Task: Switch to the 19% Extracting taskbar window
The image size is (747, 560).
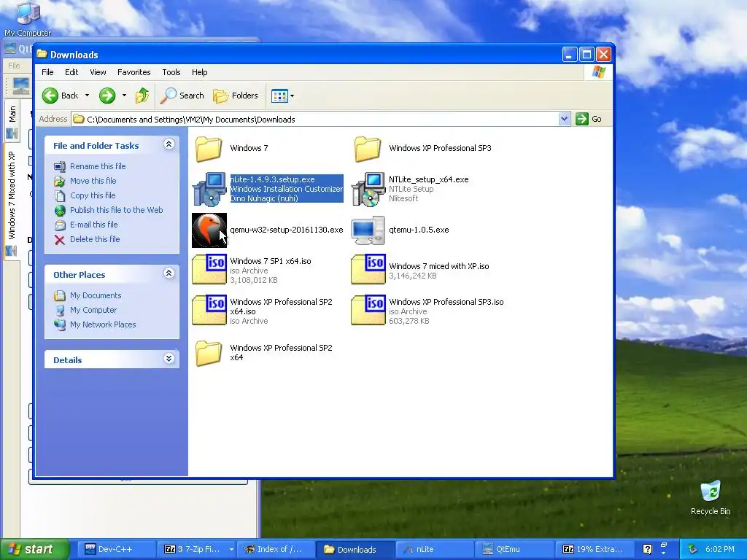Action: [x=594, y=550]
